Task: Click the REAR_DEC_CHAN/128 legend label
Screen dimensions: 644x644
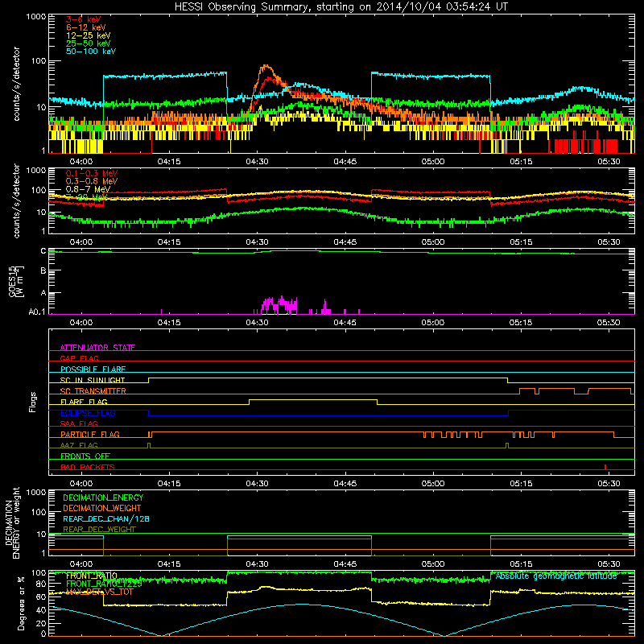Action: [x=106, y=518]
